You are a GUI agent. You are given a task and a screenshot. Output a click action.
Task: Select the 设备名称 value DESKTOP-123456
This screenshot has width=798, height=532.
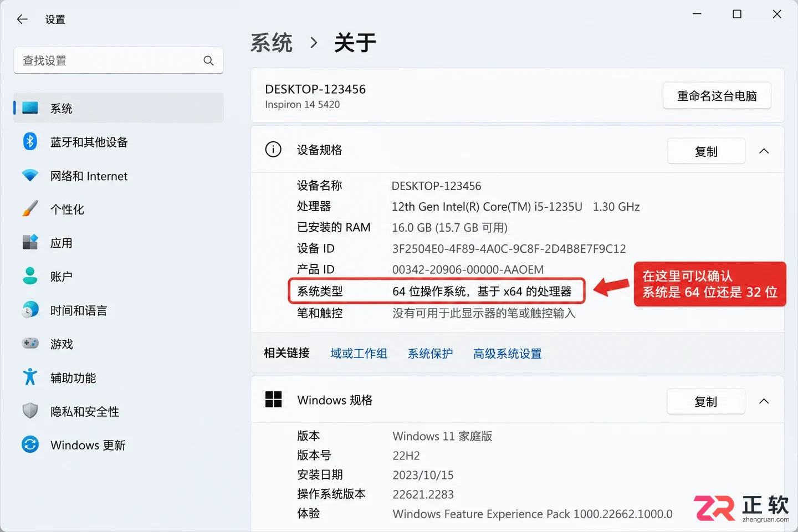436,186
